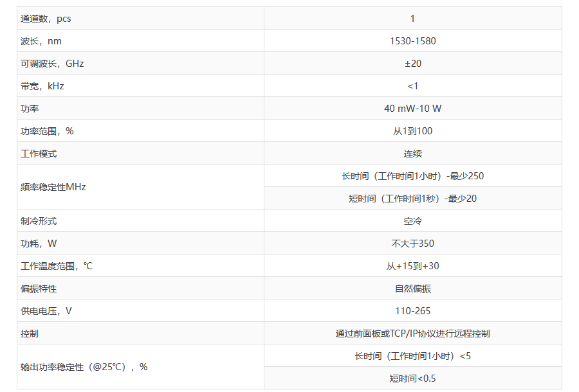The width and height of the screenshot is (579, 392).
Task: Click the 带宽，kHz row label
Action: click(42, 86)
